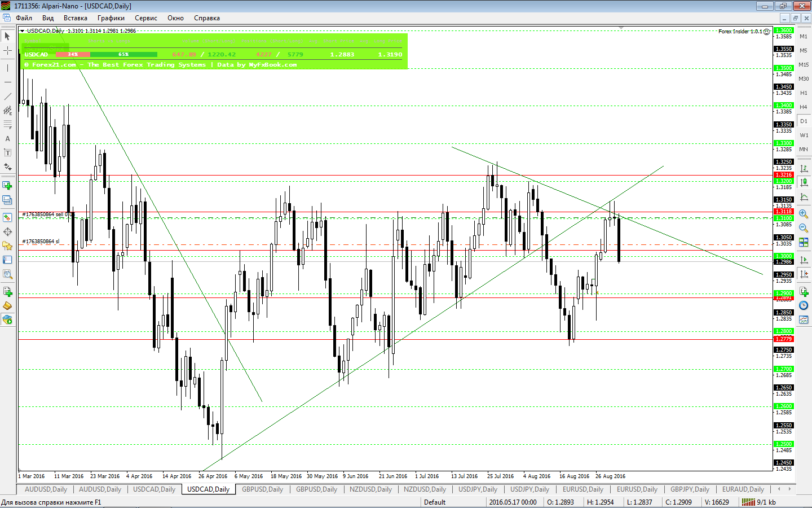Create a New Chart
Viewport: 812px width, 508px height.
pyautogui.click(x=7, y=185)
